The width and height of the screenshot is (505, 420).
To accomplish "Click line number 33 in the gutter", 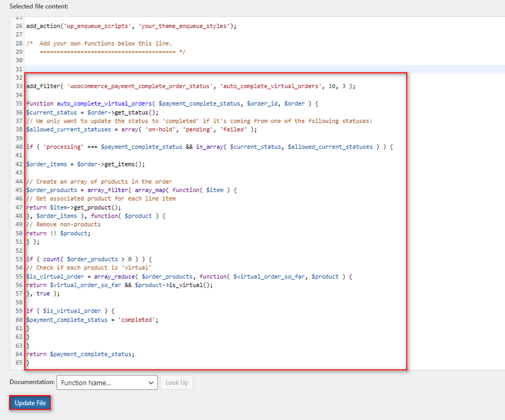I will pos(19,86).
